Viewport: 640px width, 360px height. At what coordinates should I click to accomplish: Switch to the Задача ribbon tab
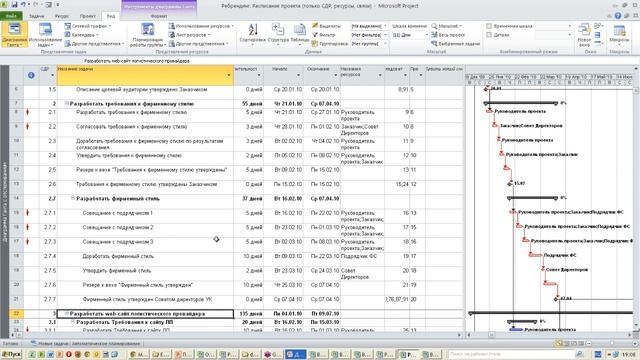click(x=37, y=16)
